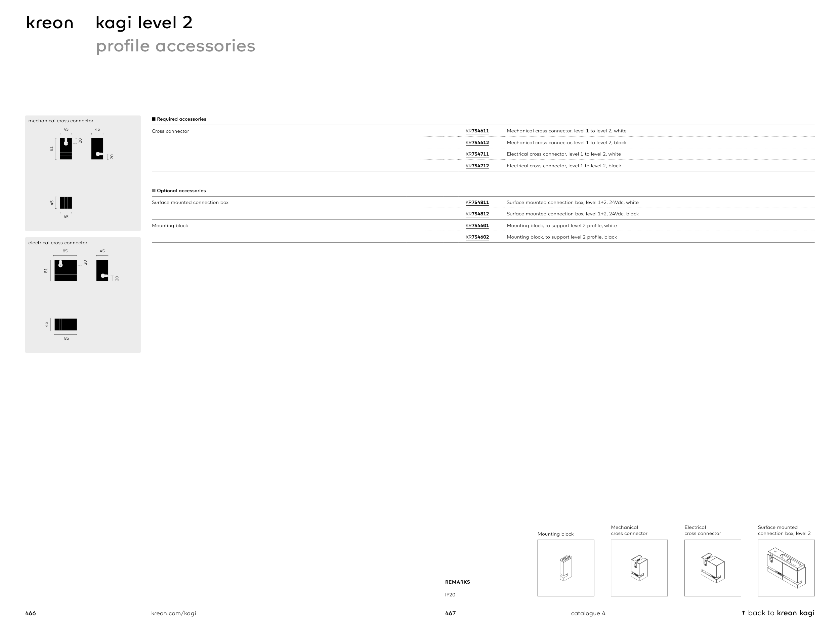Open product link KR754712

pos(477,166)
